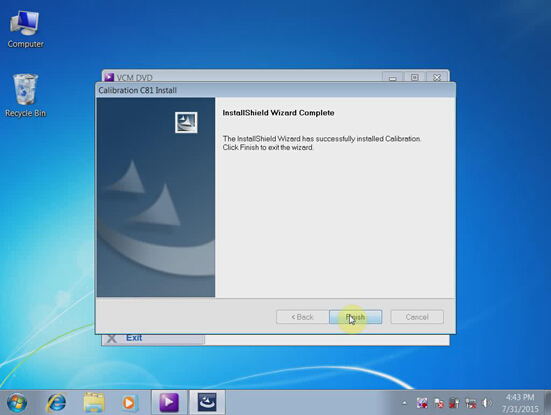Screen dimensions: 551x415
Task: Close the VCM DVD window
Action: coord(437,77)
